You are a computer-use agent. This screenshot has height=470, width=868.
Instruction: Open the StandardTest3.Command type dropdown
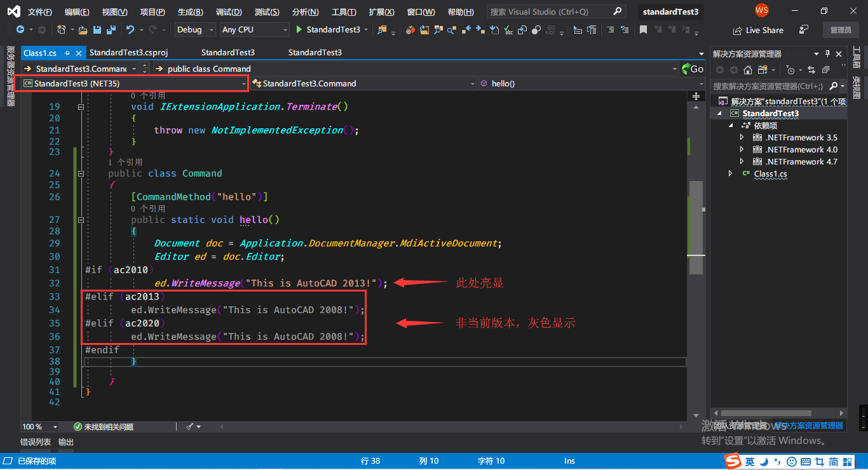tap(363, 83)
